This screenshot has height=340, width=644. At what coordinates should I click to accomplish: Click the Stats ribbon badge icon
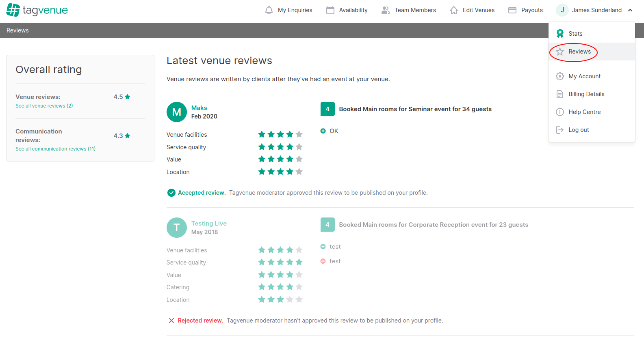tap(560, 34)
